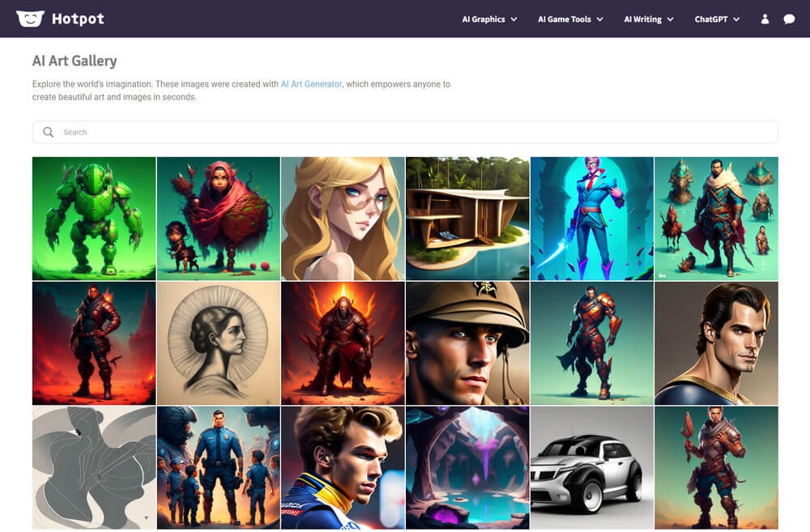The height and width of the screenshot is (532, 810).
Task: View the purple crystal cave image
Action: (x=467, y=467)
